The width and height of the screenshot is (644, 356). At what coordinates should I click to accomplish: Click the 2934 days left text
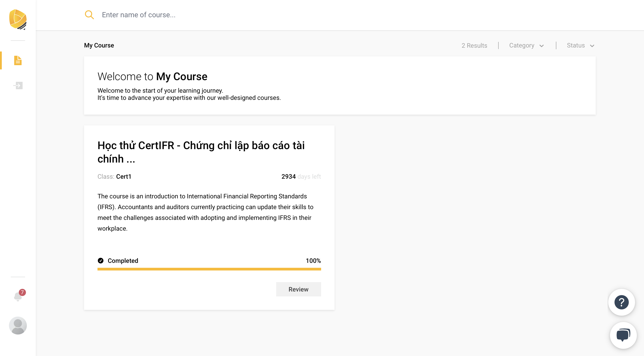(x=301, y=176)
